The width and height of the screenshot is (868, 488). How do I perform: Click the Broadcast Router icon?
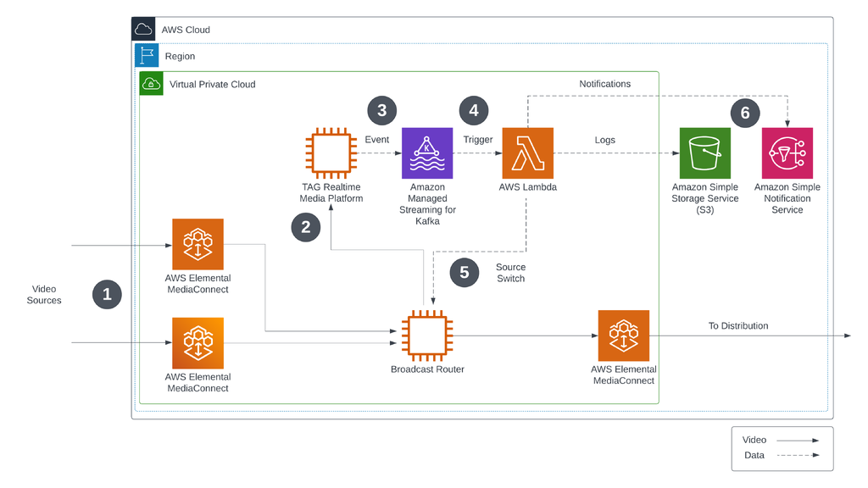427,335
